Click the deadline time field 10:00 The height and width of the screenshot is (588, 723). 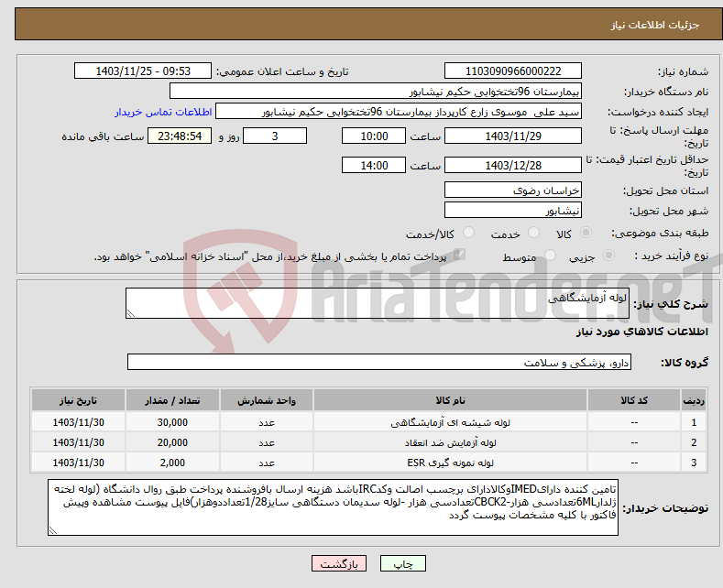[x=374, y=136]
